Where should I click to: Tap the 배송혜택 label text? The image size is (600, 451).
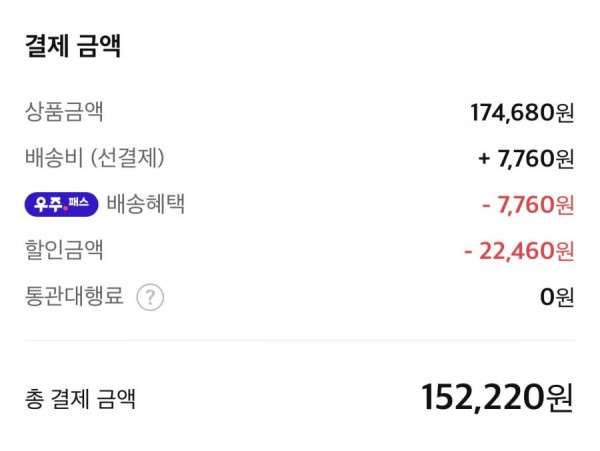145,204
